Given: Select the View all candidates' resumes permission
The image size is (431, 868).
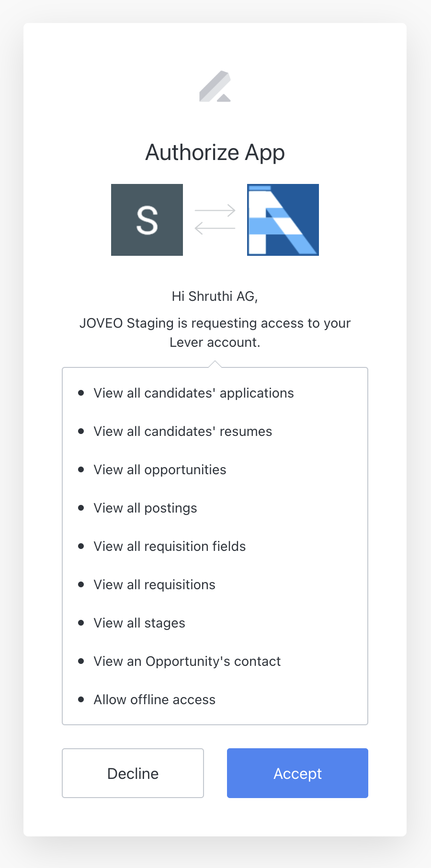Looking at the screenshot, I should pyautogui.click(x=182, y=432).
